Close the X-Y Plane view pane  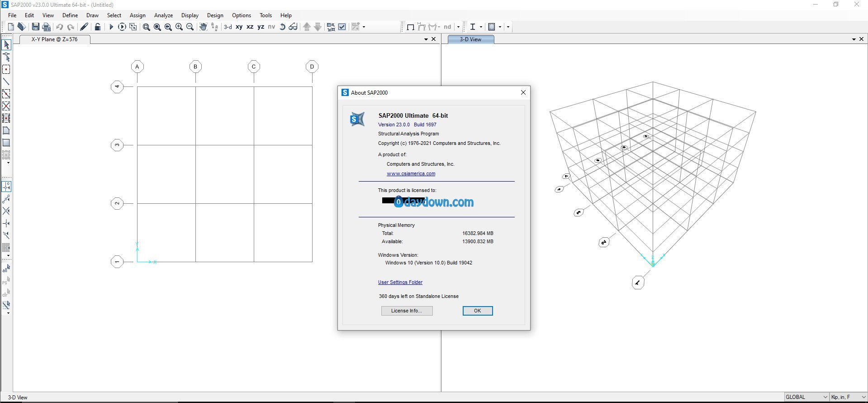[433, 39]
